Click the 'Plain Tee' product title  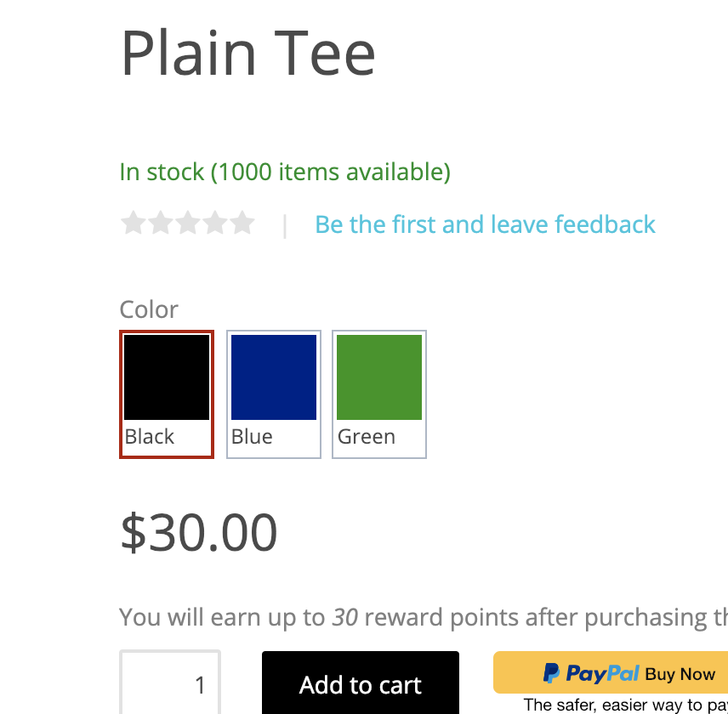(248, 53)
